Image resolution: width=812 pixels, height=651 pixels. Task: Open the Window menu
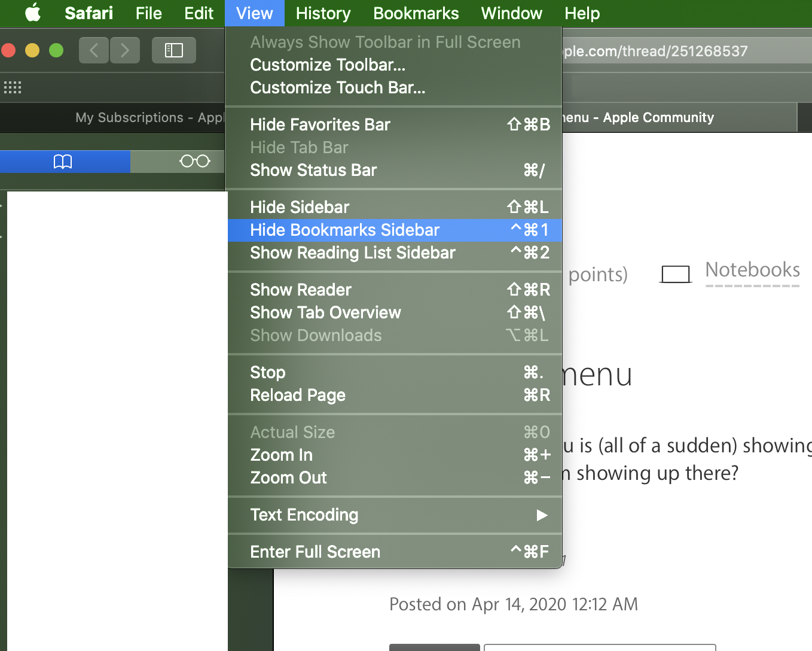click(511, 13)
